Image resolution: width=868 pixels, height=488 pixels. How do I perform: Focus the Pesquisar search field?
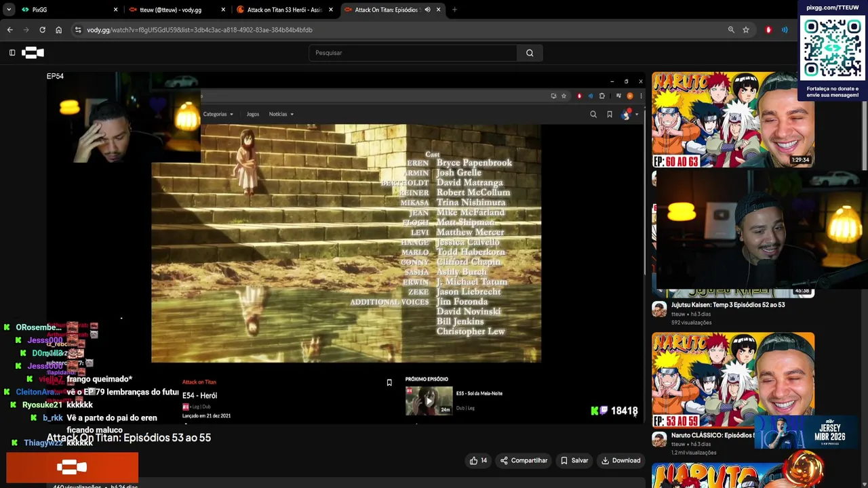coord(412,53)
